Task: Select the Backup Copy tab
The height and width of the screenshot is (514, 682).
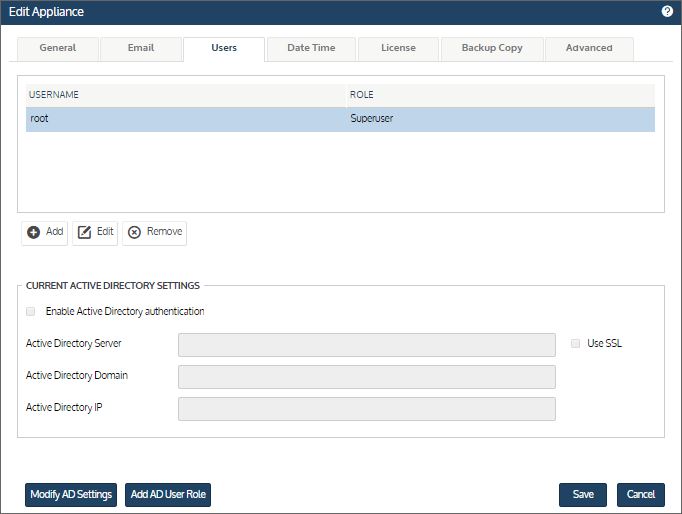Action: click(492, 48)
